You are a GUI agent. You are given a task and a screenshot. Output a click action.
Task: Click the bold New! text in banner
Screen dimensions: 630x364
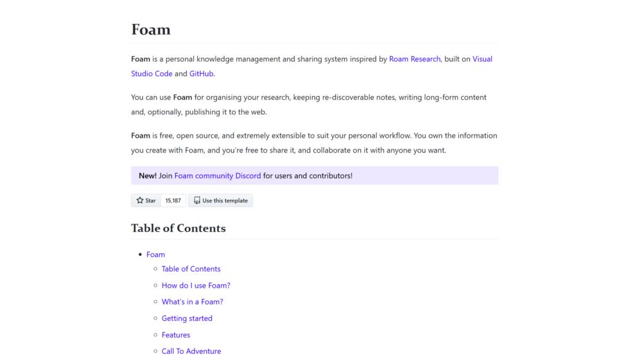tap(148, 176)
